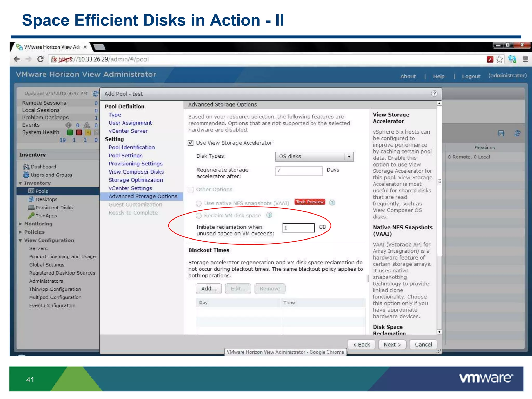This screenshot has height=399, width=532.
Task: Collapse the View Configuration tree section
Action: (x=20, y=241)
